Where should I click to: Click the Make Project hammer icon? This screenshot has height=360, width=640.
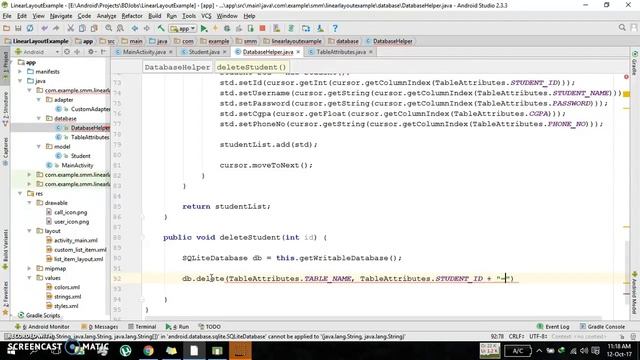(x=161, y=28)
